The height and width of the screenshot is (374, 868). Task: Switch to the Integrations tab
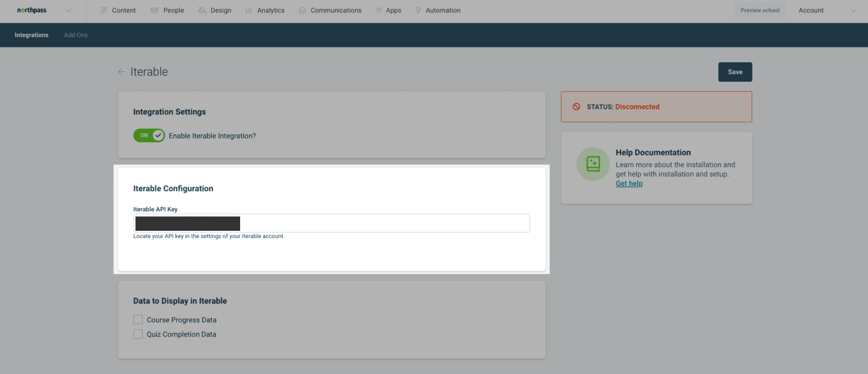click(32, 35)
